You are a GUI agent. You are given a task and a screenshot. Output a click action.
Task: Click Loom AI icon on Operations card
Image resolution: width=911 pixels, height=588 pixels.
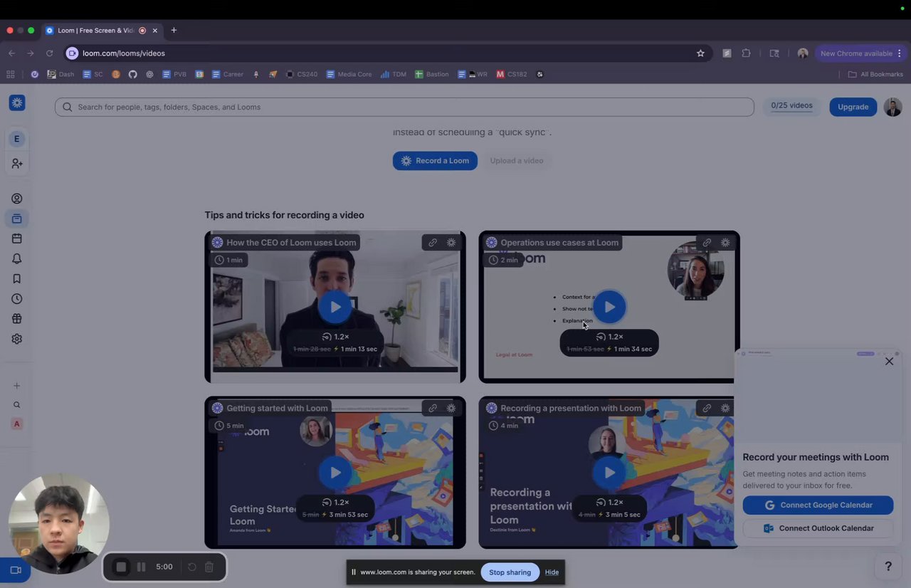(725, 243)
